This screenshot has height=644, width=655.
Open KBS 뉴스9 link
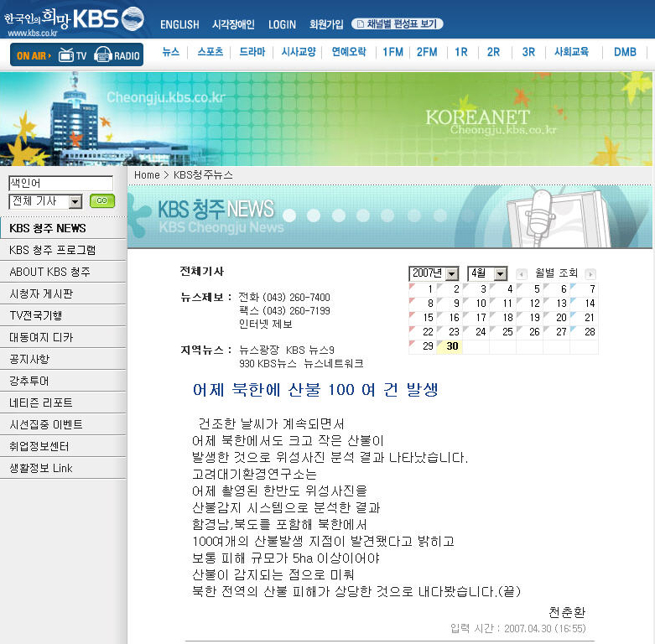(310, 350)
